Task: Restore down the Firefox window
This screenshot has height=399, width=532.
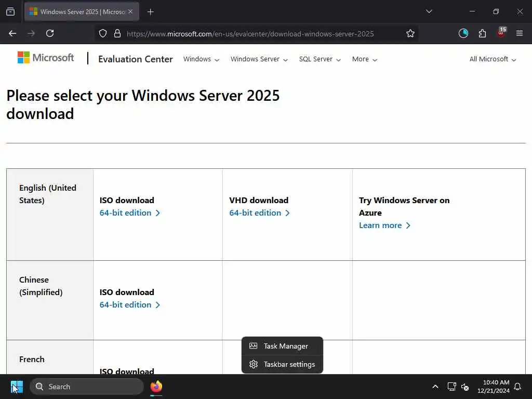Action: (496, 11)
